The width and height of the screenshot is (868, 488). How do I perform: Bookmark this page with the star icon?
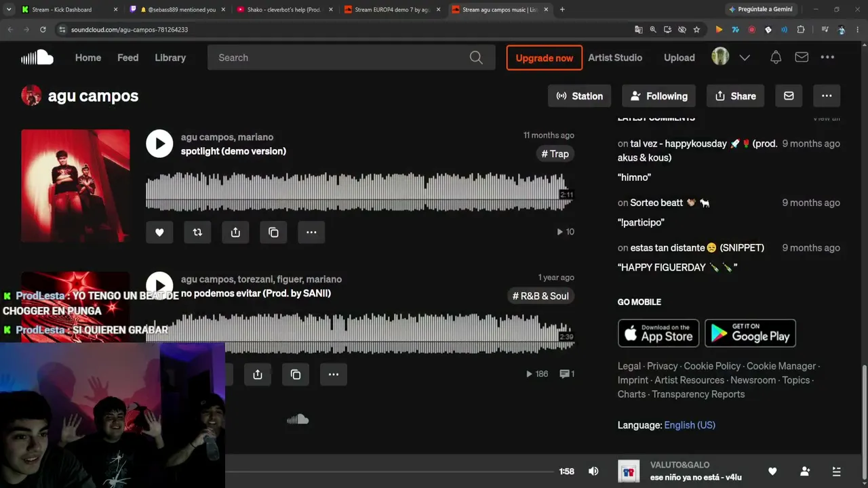(x=696, y=30)
